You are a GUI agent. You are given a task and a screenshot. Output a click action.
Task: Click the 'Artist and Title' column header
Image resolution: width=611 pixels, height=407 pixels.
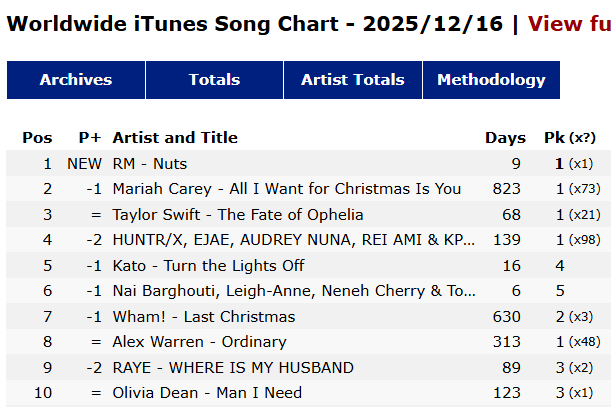(175, 137)
